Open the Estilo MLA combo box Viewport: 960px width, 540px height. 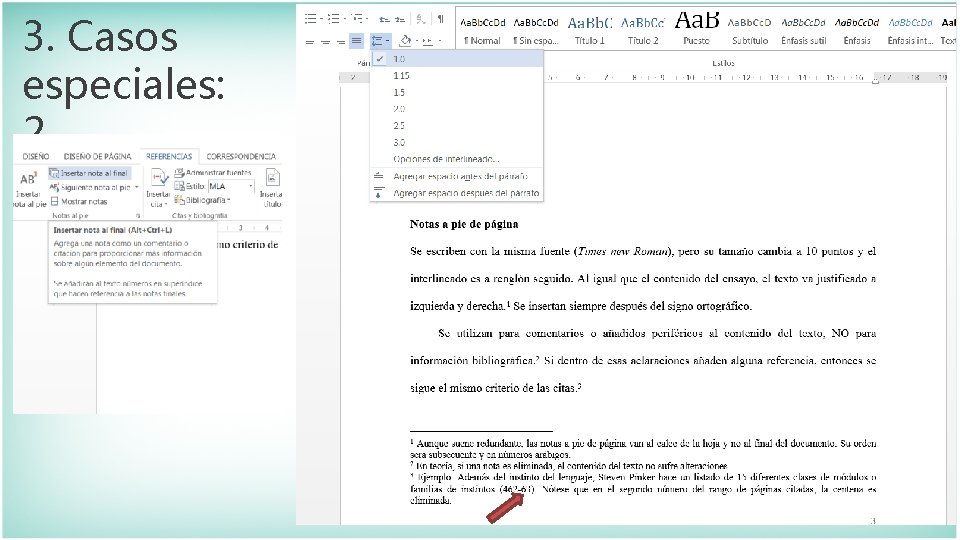231,186
